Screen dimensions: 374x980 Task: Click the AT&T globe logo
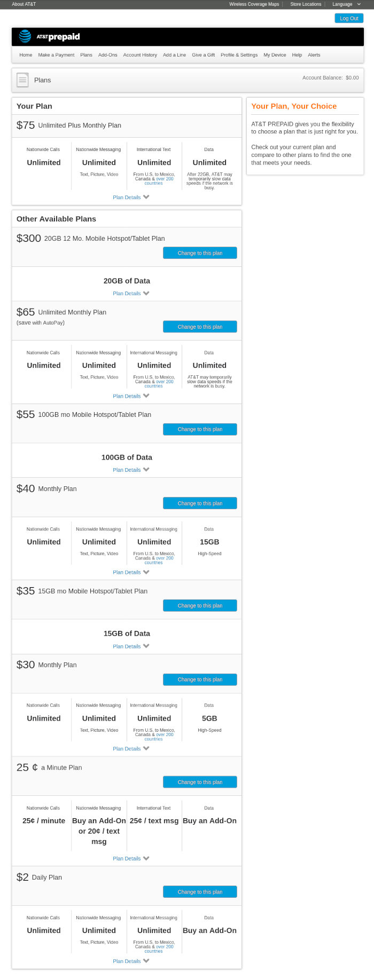[x=24, y=36]
